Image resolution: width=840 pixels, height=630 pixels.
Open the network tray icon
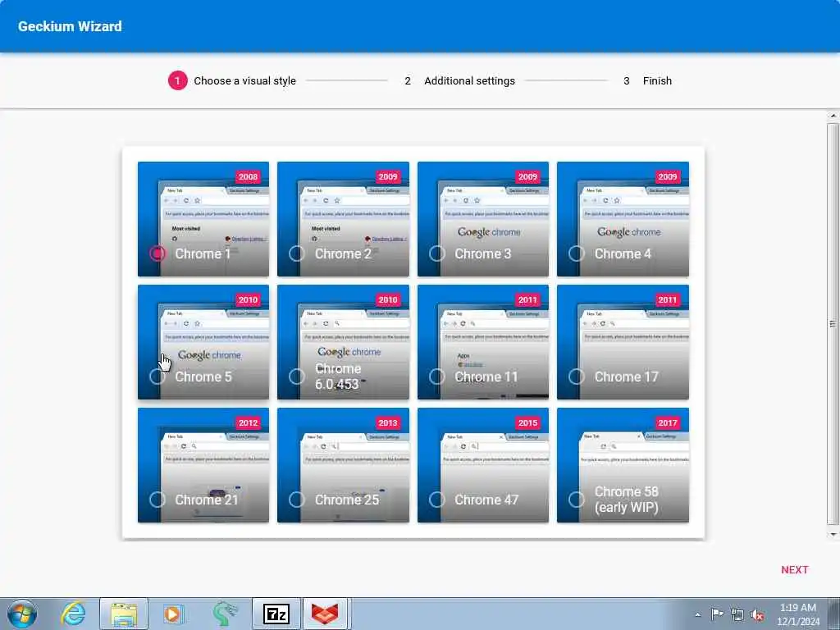coord(737,614)
